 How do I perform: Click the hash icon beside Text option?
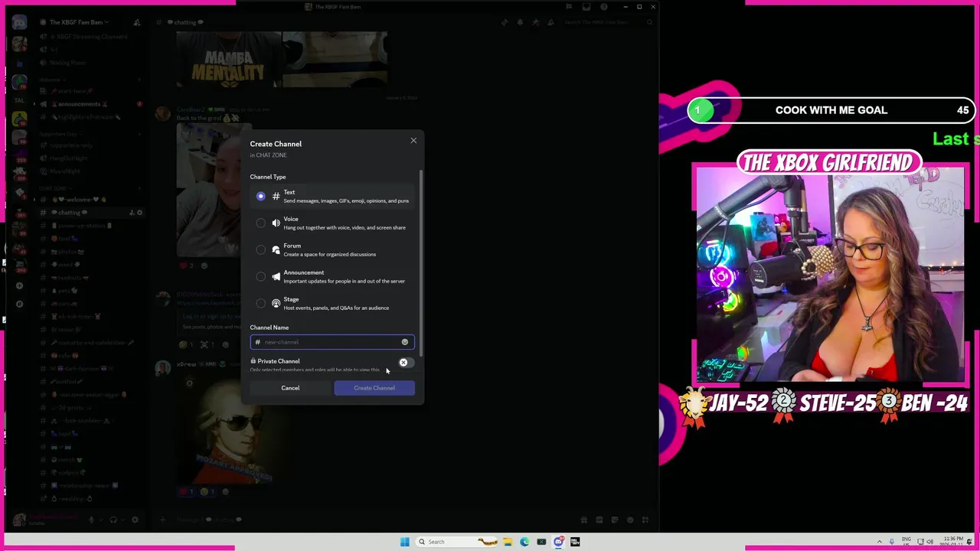(x=276, y=197)
